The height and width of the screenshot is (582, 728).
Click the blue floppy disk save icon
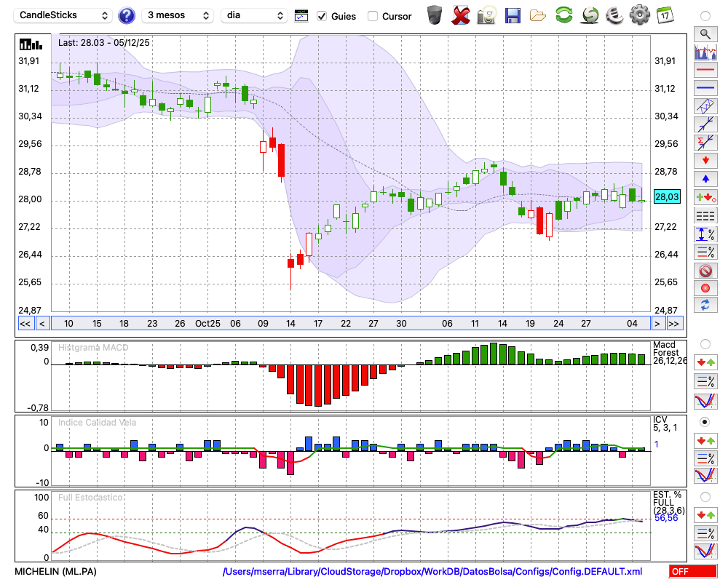[x=513, y=15]
